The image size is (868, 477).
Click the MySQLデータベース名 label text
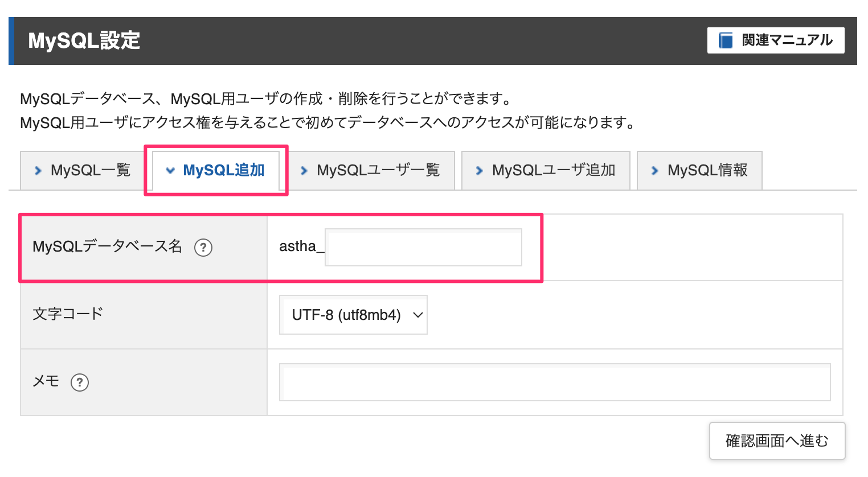click(x=107, y=246)
